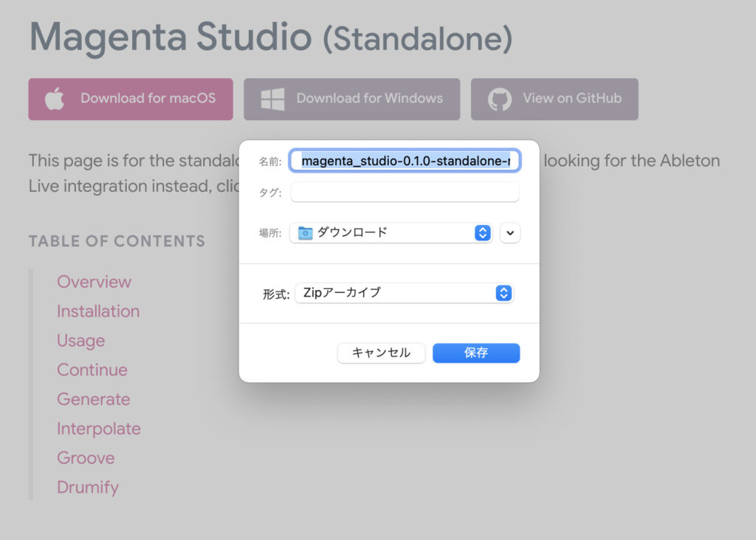Cancel the save dialog with キャンセル
Screen dimensions: 756x540
pyautogui.click(x=381, y=353)
